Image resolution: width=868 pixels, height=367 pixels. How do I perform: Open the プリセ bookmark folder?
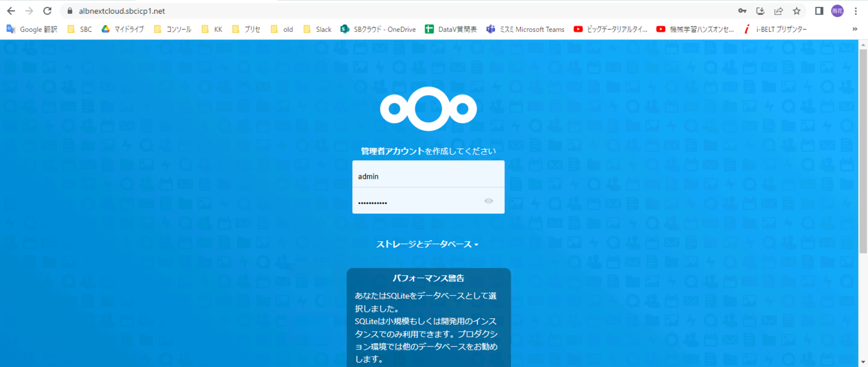246,29
